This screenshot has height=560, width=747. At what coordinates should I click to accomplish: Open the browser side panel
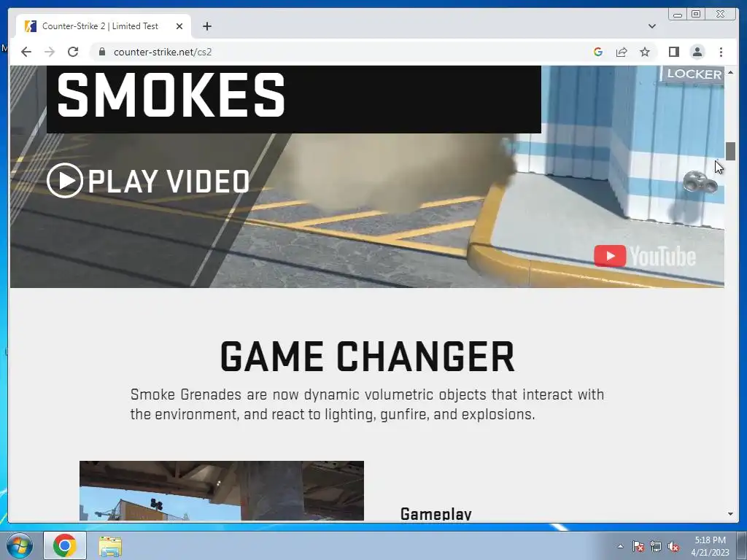(673, 52)
